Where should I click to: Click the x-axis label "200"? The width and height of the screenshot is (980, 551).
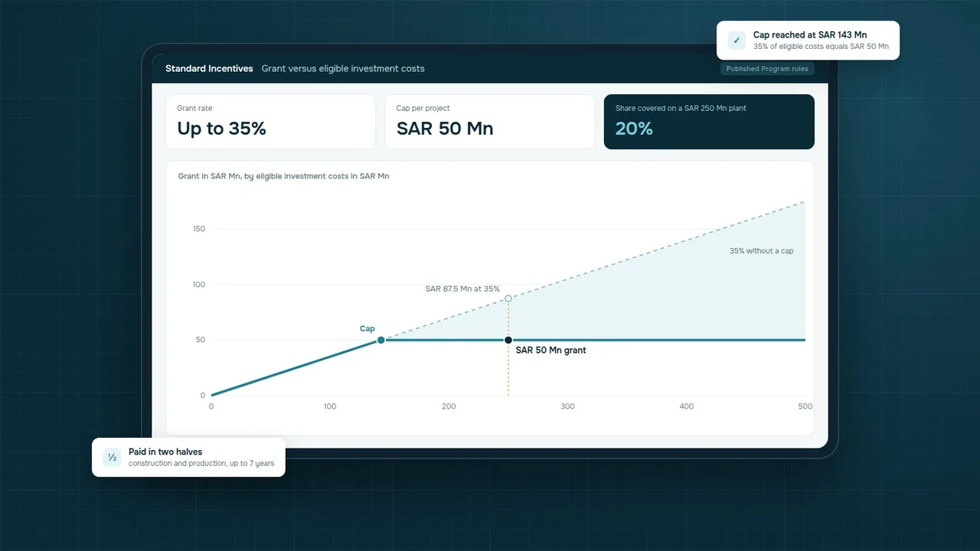[449, 406]
